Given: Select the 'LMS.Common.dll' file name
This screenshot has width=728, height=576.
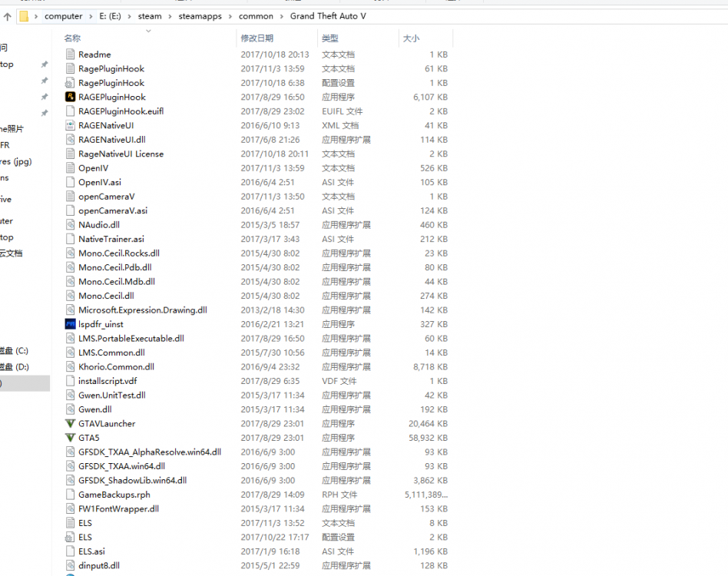Looking at the screenshot, I should tap(111, 353).
